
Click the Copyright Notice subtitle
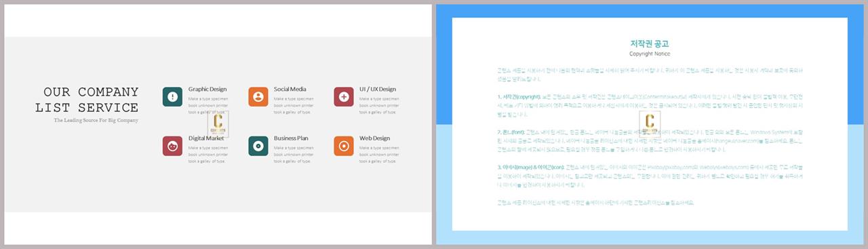[650, 54]
